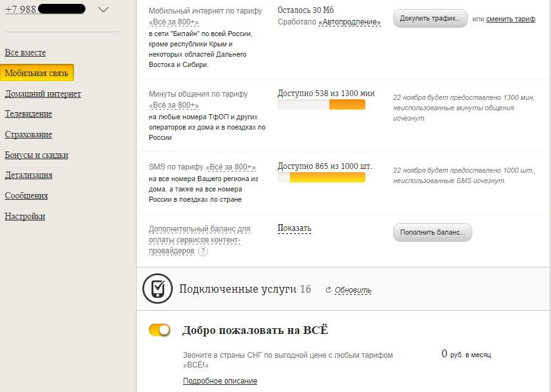Click the question mark help icon
Image resolution: width=551 pixels, height=392 pixels.
coord(203,251)
